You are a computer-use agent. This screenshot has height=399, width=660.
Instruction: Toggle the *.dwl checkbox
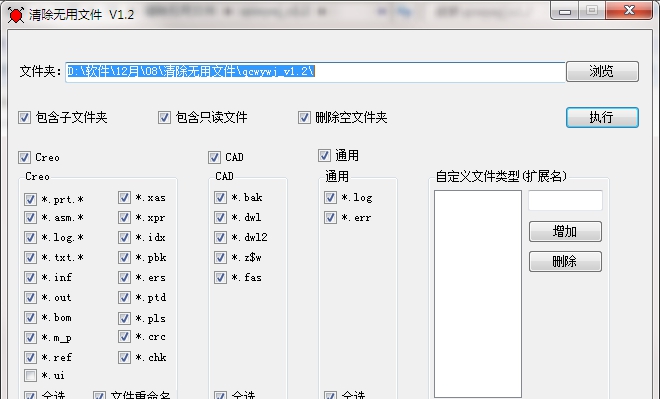point(221,218)
